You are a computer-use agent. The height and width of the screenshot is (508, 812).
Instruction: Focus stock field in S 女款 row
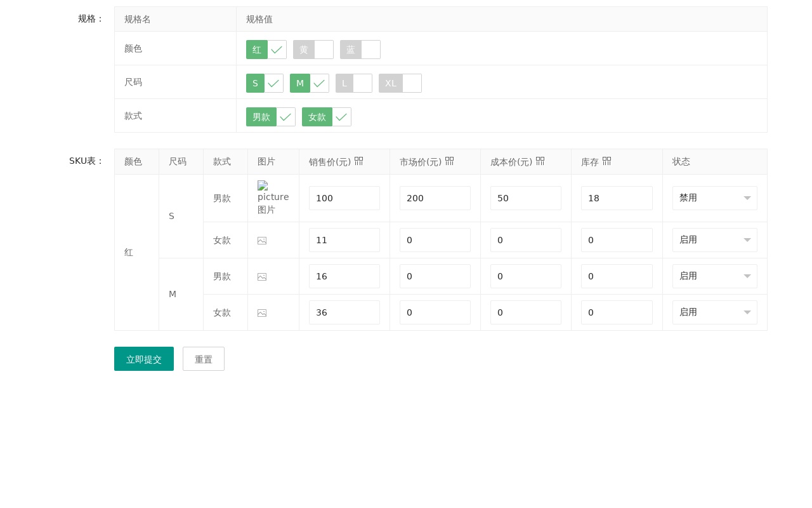click(617, 240)
